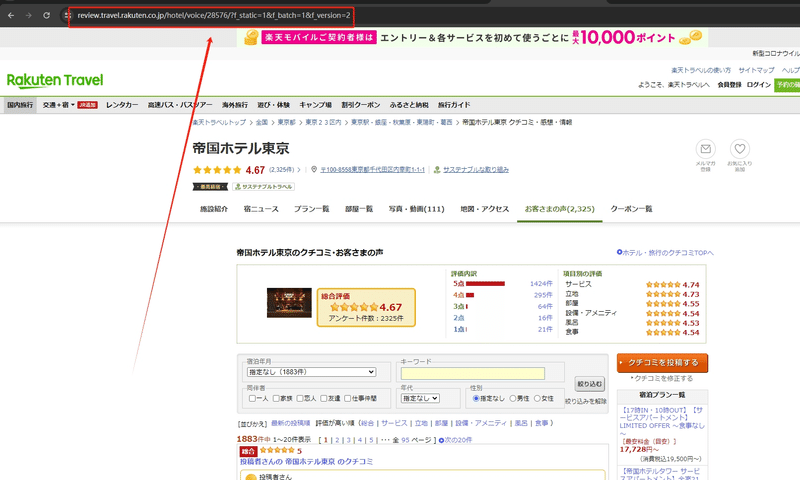Check the 仕事仲間 companion checkbox
Image resolution: width=800 pixels, height=480 pixels.
click(347, 398)
